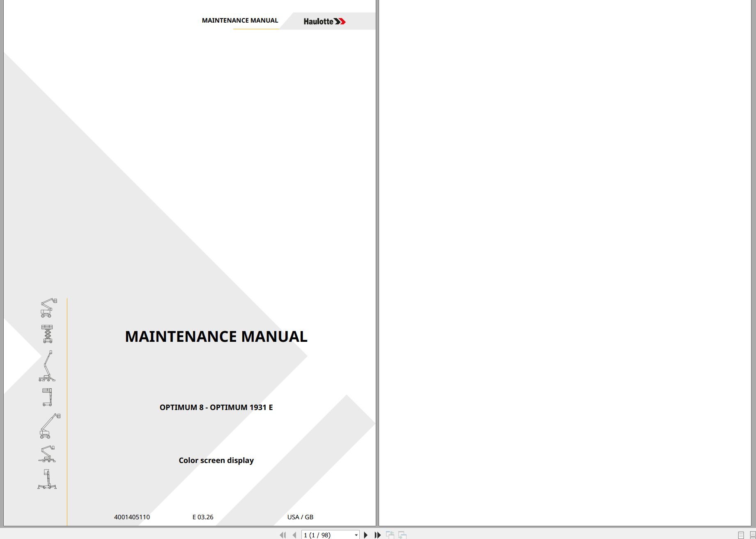Click the Haulotte logo in header
This screenshot has height=539, width=756.
(324, 21)
